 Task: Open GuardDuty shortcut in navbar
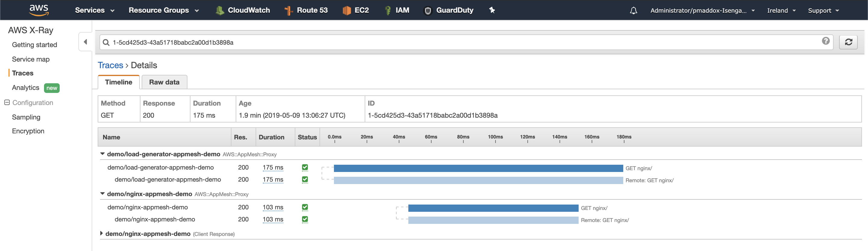click(x=448, y=11)
